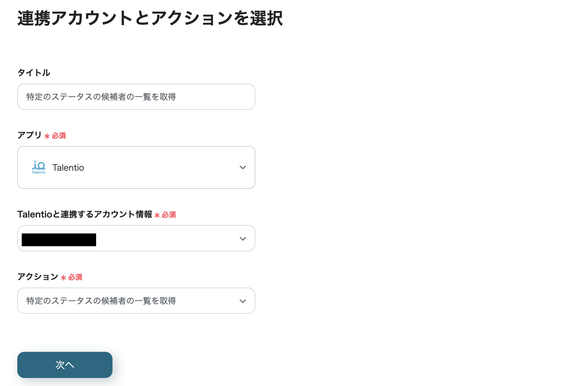Click the chevron icon on the アクション dropdown
The width and height of the screenshot is (588, 386).
243,301
